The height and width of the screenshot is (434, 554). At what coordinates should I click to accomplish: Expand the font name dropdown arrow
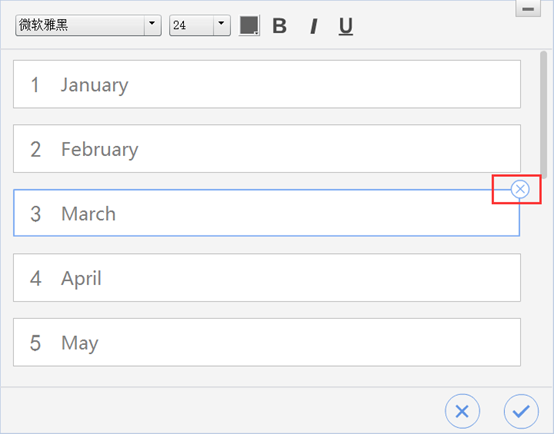[x=152, y=25]
